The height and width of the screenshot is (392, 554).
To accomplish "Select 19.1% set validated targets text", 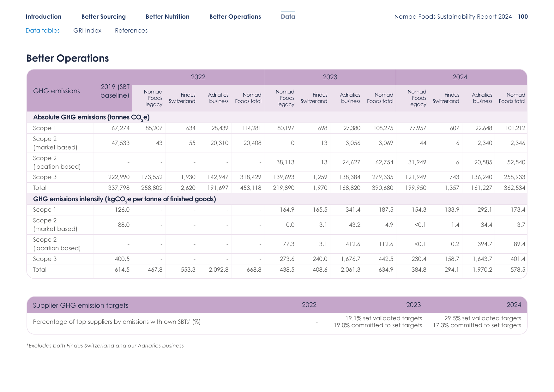I will click(384, 318).
